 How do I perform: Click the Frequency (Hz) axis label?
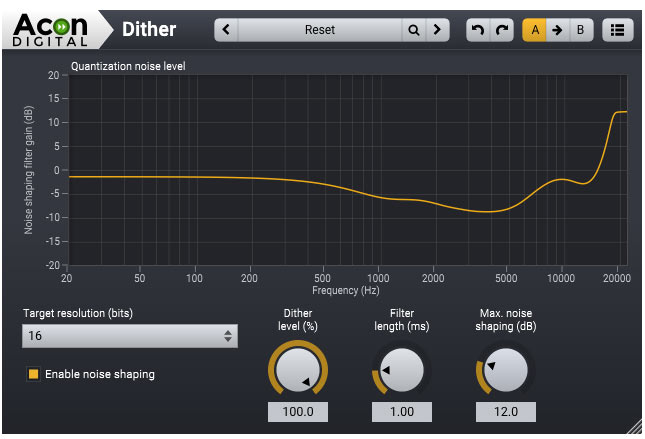(346, 290)
